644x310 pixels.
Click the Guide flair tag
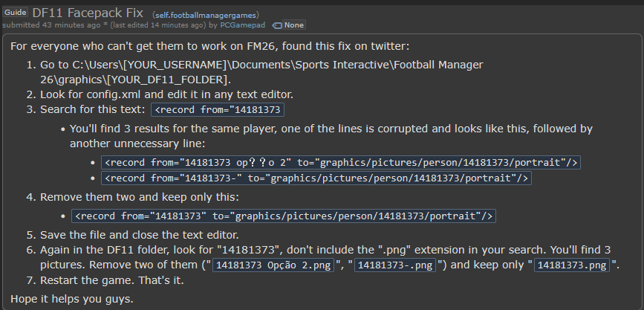click(16, 13)
